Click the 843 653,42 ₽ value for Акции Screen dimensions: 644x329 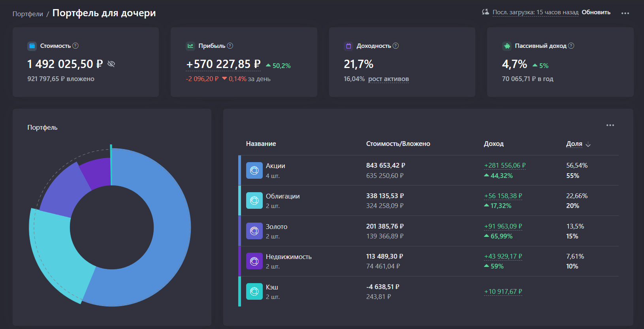pyautogui.click(x=386, y=165)
